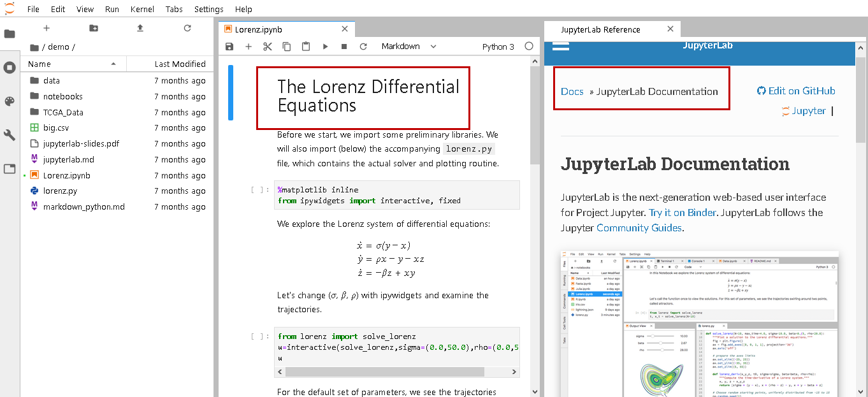Screen dimensions: 868x397
Task: Open the File Browser sidebar panel
Action: pos(10,34)
